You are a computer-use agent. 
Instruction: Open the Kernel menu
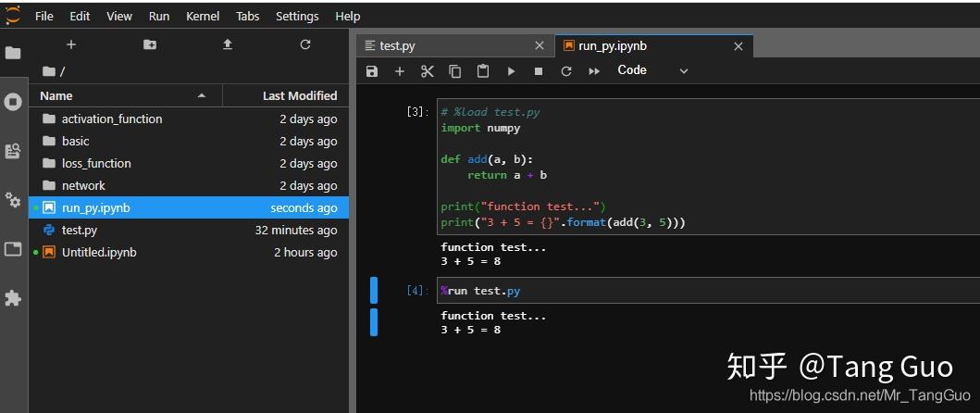coord(203,17)
